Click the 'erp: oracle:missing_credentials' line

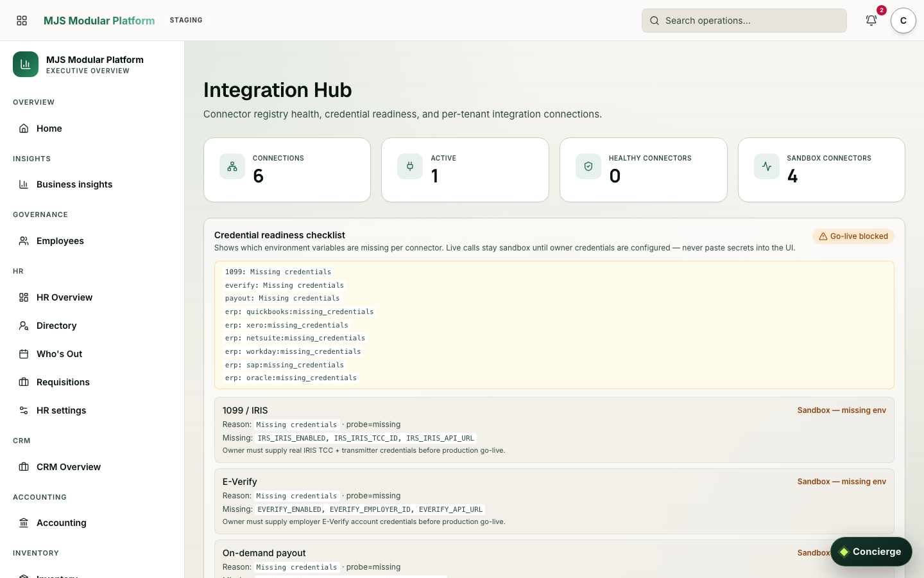[x=291, y=378]
